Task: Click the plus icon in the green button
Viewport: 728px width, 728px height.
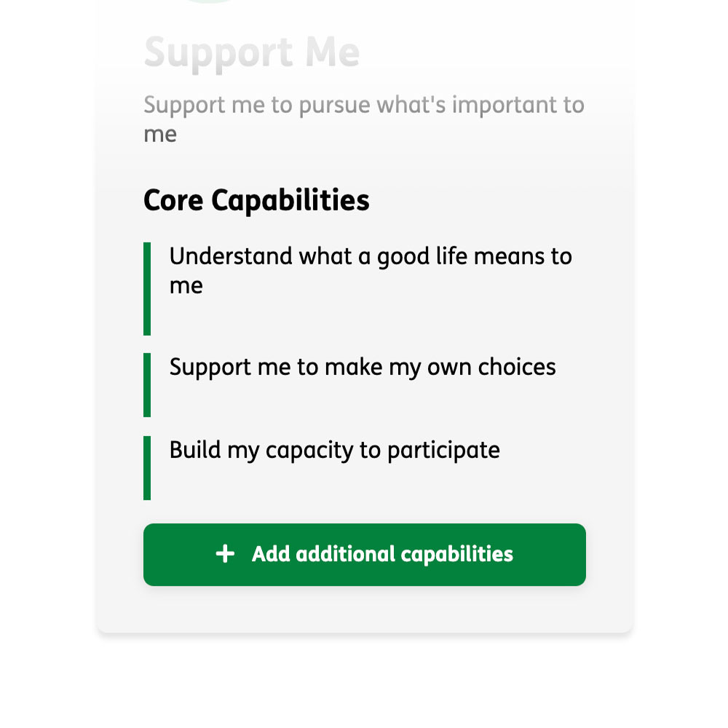Action: pos(225,554)
